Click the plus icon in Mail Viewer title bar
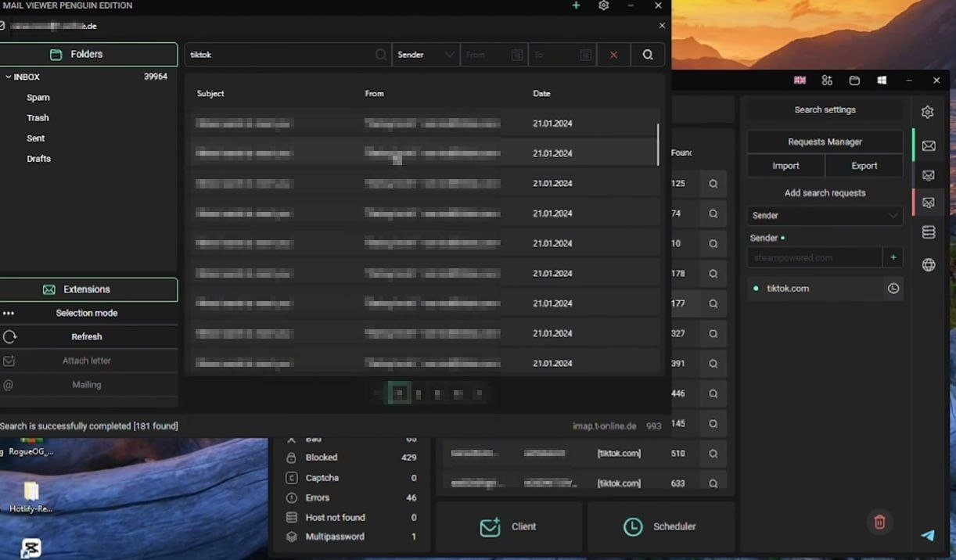Viewport: 956px width, 560px height. pos(576,5)
